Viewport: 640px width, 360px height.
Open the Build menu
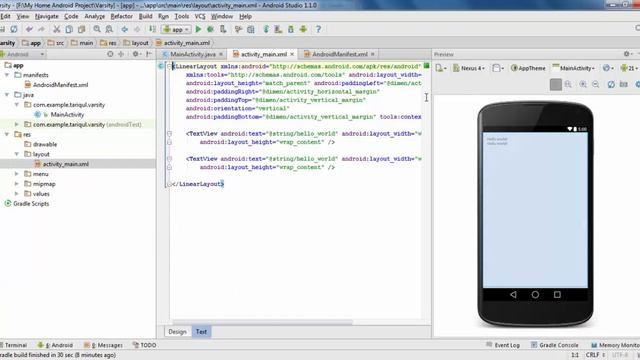click(x=145, y=16)
